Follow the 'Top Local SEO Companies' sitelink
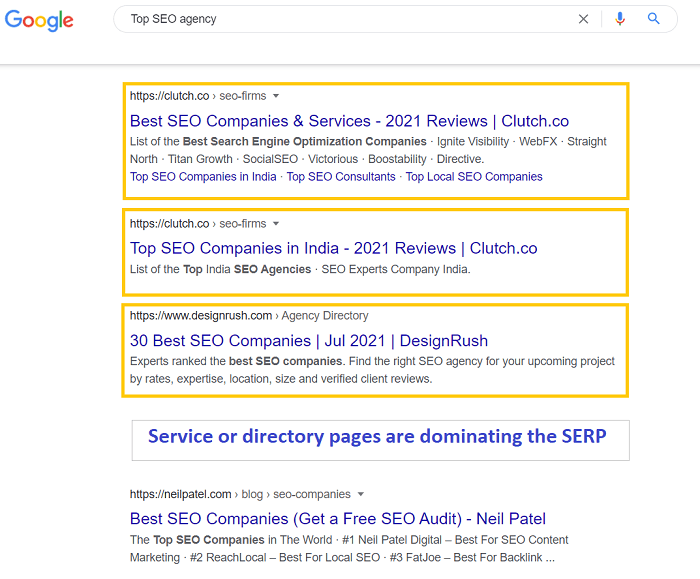The image size is (700, 579). click(x=474, y=177)
